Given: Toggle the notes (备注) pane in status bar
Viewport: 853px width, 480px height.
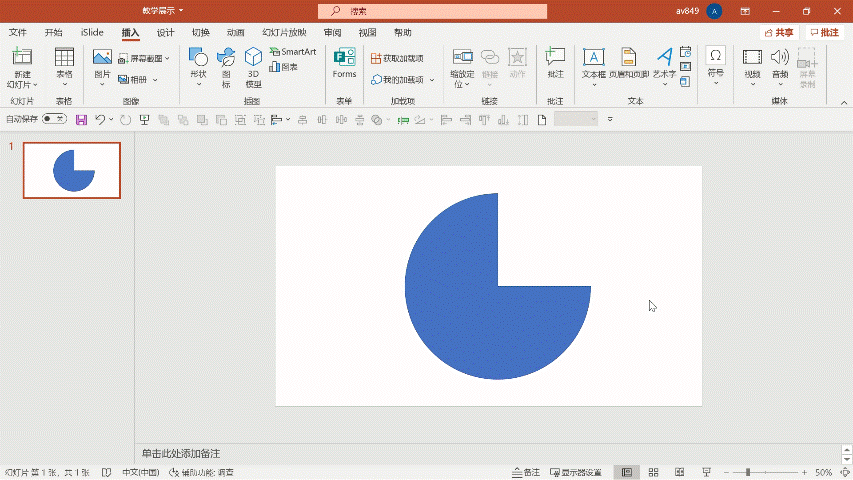Looking at the screenshot, I should pos(525,472).
